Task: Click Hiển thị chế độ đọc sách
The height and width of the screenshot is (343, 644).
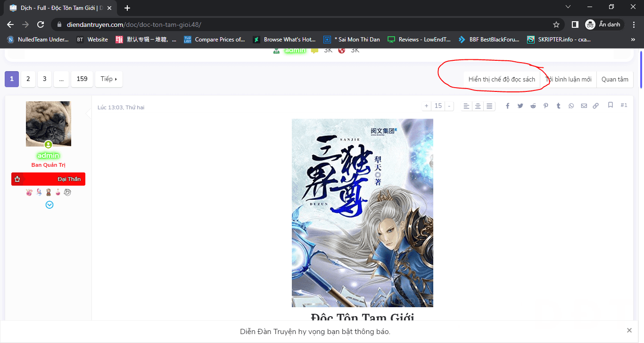Action: (502, 79)
